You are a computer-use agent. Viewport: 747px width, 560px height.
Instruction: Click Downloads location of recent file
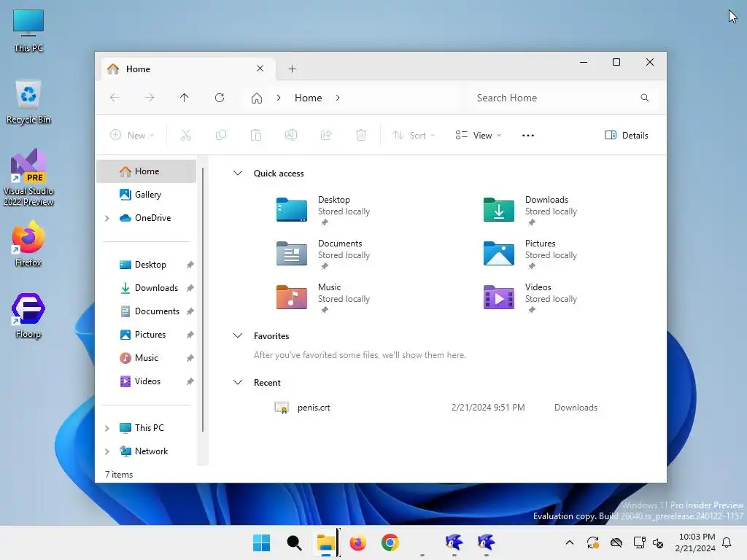click(576, 408)
